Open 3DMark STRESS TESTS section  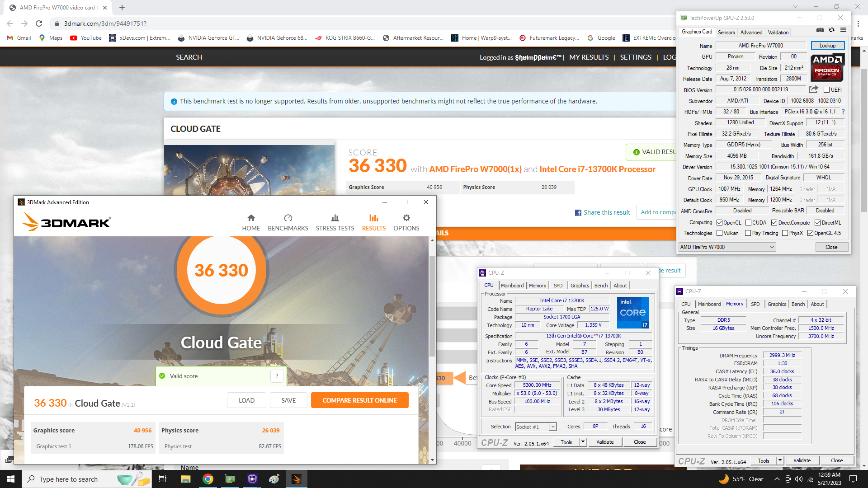pyautogui.click(x=335, y=223)
